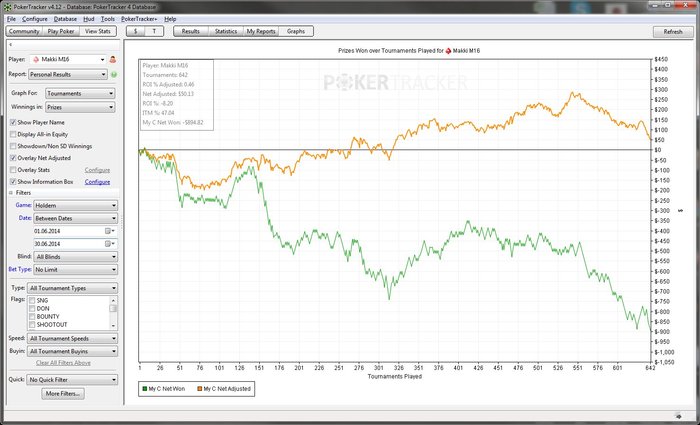Image resolution: width=700 pixels, height=425 pixels.
Task: Select the View Stats tab
Action: 98,32
